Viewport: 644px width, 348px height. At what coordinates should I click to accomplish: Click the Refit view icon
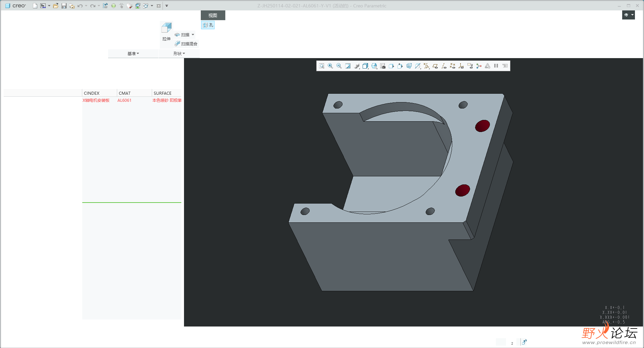point(322,66)
